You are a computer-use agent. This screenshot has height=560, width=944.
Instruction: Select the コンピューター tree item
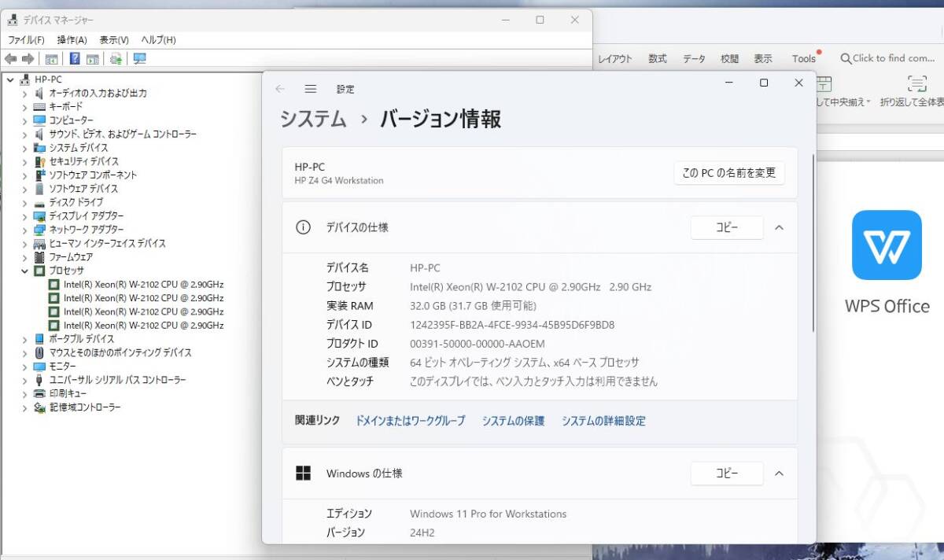tap(71, 120)
